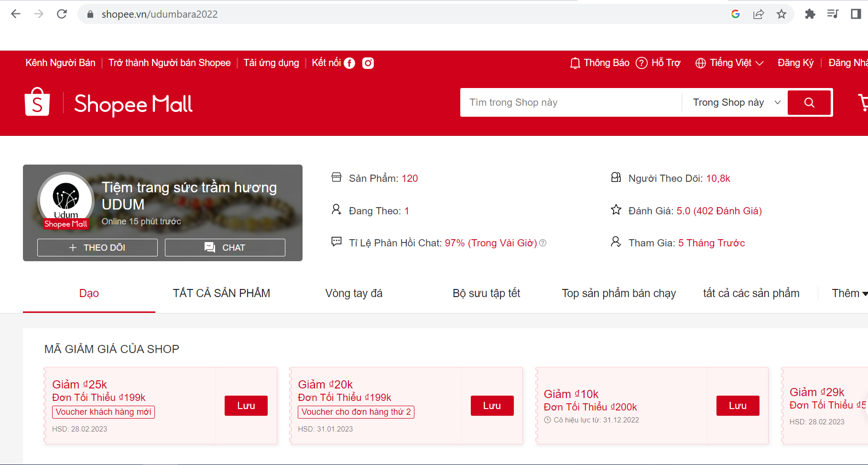Switch to the TẤT CẢ SẢN PHẨM tab
Image resolution: width=868 pixels, height=465 pixels.
[221, 293]
